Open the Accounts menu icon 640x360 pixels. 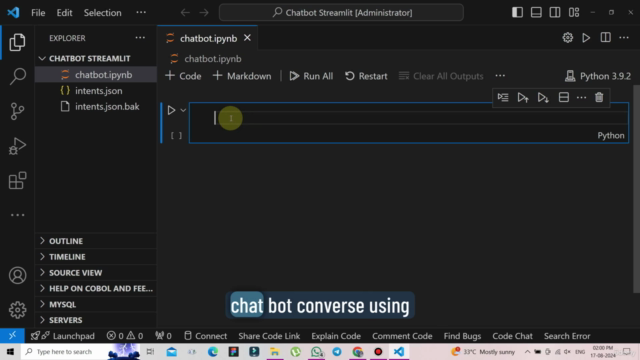coord(17,276)
